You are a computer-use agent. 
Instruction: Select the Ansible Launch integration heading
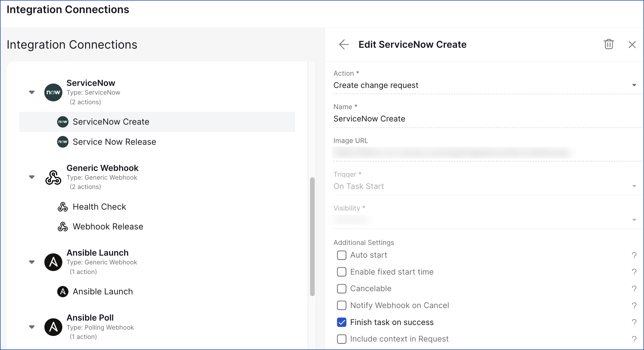coord(98,253)
